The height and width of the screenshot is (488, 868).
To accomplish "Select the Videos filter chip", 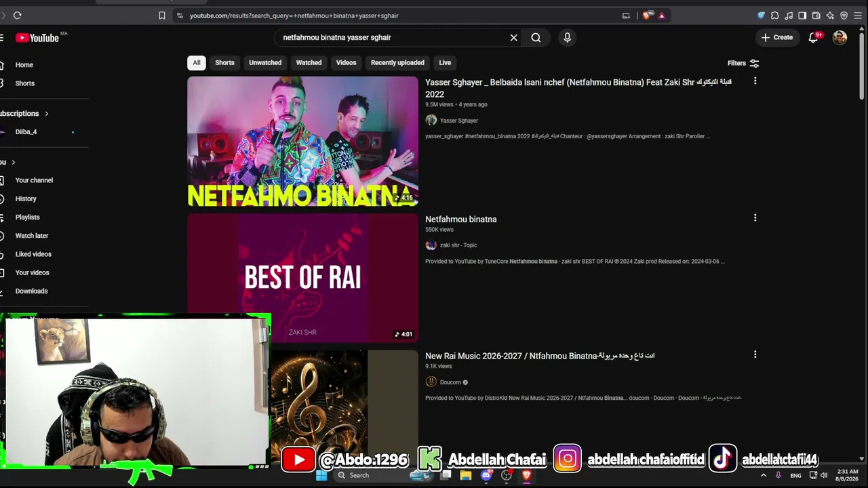I will (346, 63).
